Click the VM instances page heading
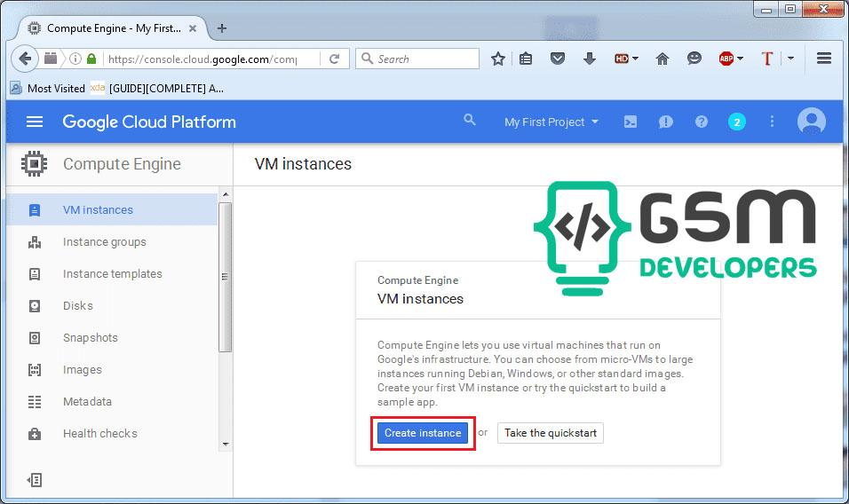Screen dimensions: 849x504 pyautogui.click(x=303, y=164)
